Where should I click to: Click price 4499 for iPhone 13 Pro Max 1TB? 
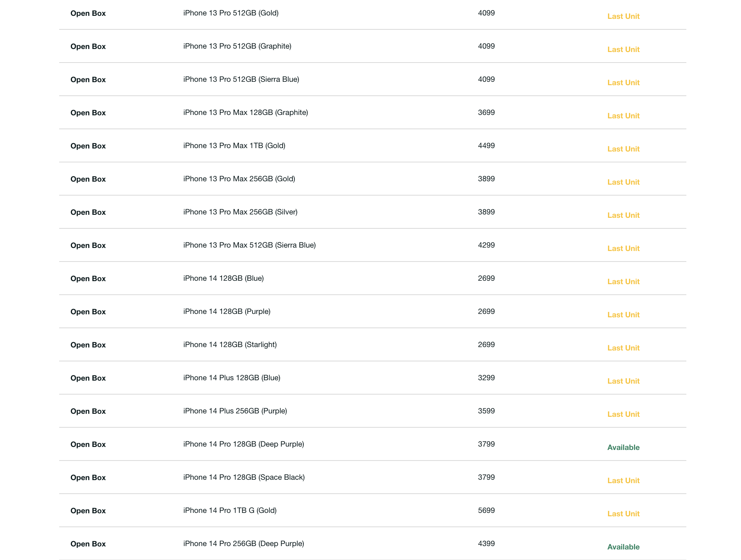(486, 146)
